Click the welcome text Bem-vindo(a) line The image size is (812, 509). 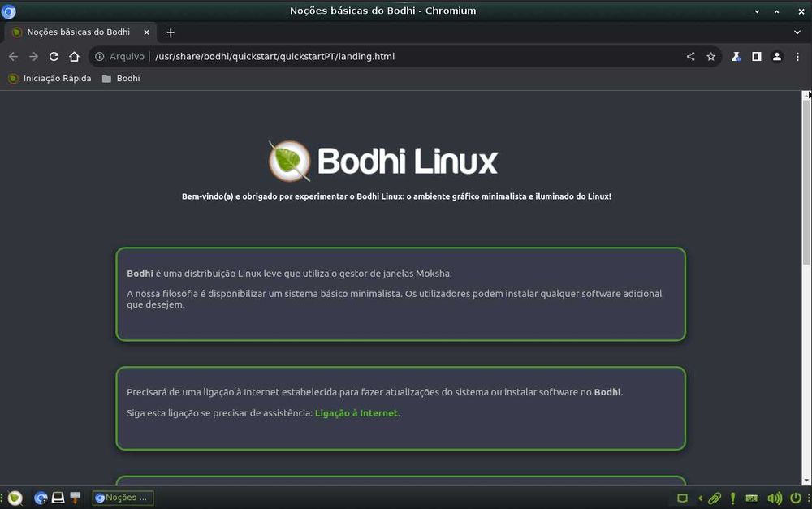(x=396, y=196)
